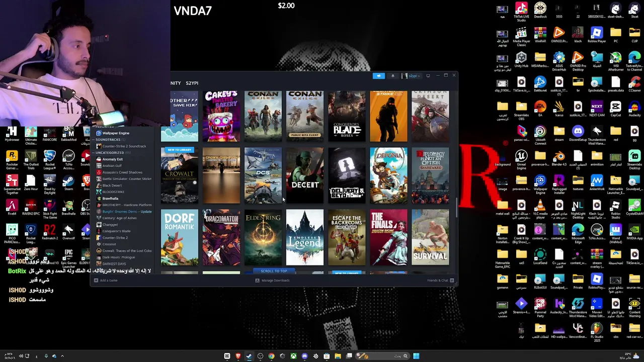Click Add a Game in Steam
The image size is (644, 362).
coord(106,281)
